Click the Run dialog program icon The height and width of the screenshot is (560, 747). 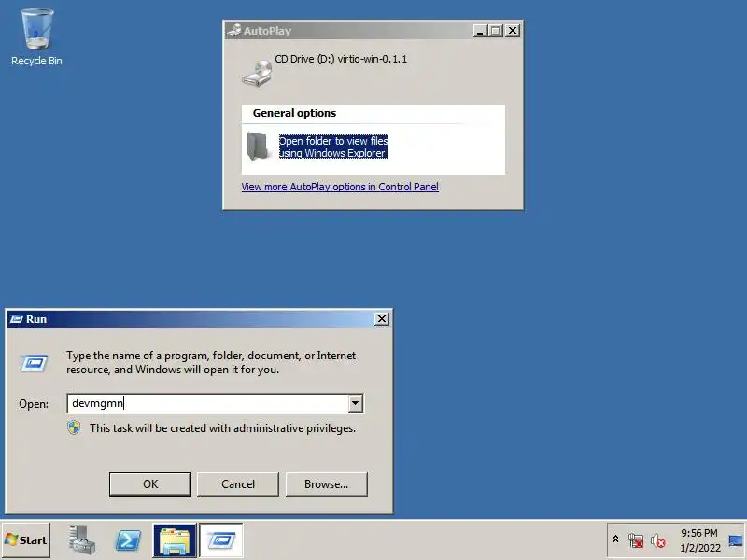(x=34, y=363)
